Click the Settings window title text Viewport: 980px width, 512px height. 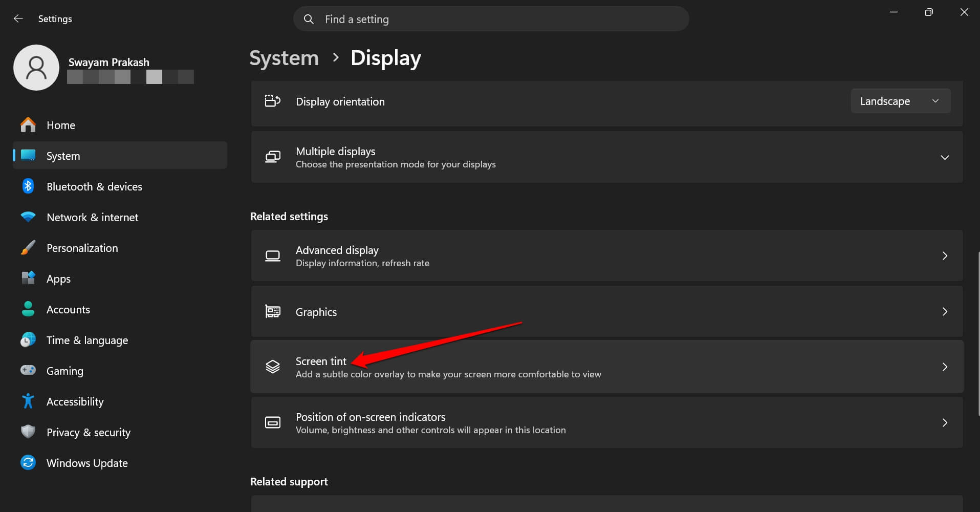[x=55, y=19]
